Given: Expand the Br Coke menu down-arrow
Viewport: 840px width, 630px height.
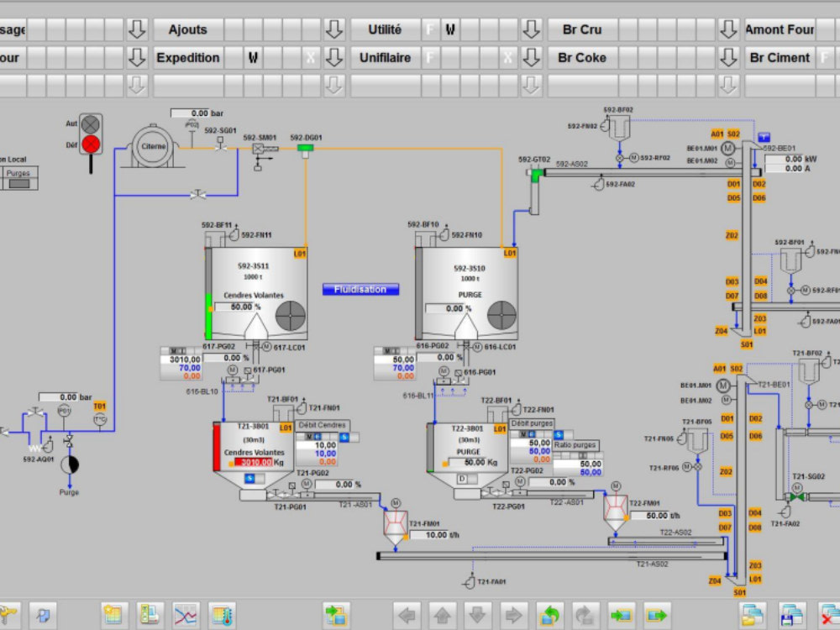Looking at the screenshot, I should pyautogui.click(x=728, y=57).
